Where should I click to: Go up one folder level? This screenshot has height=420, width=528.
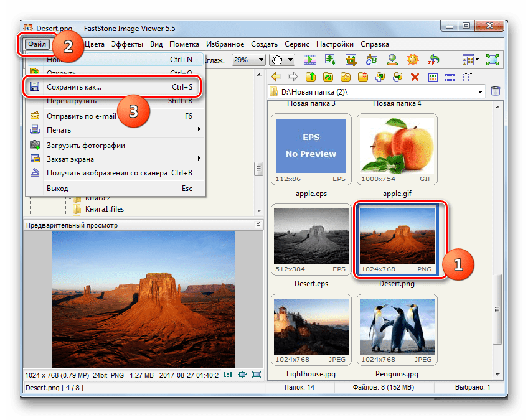pyautogui.click(x=311, y=77)
